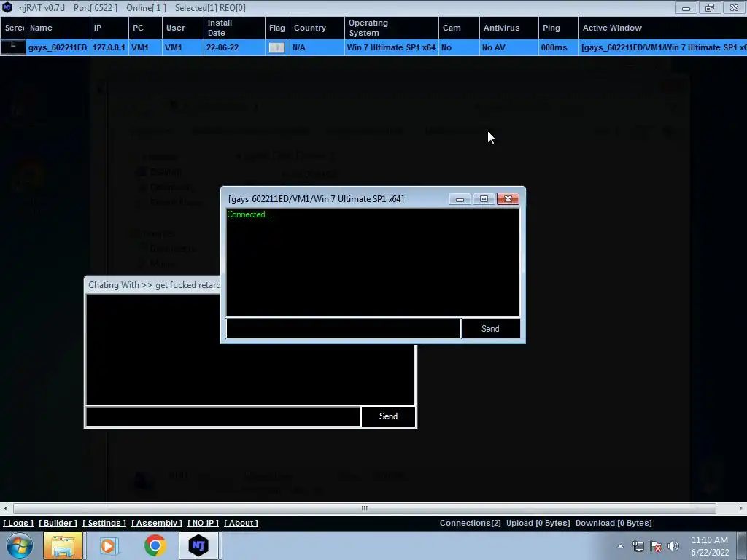Image resolution: width=747 pixels, height=560 pixels.
Task: Click the njRAT taskbar button
Action: point(198,545)
